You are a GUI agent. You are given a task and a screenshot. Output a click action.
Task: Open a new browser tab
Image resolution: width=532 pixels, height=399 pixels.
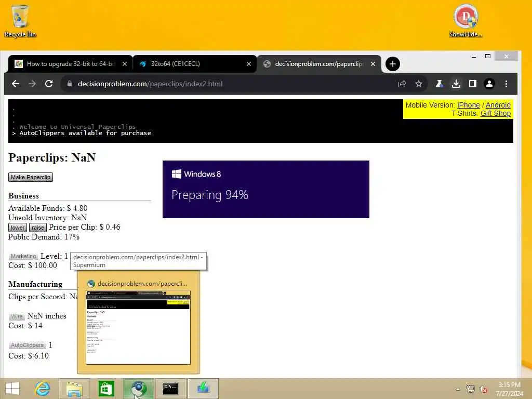[393, 64]
